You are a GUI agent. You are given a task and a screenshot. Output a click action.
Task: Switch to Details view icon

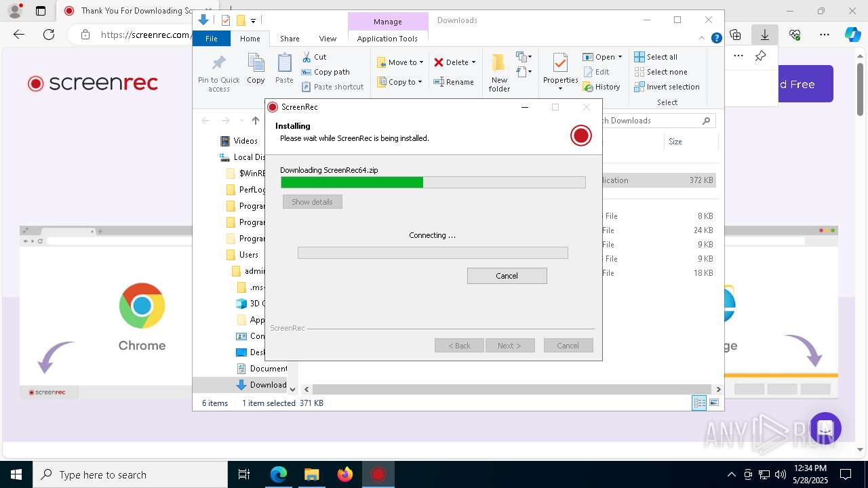699,403
